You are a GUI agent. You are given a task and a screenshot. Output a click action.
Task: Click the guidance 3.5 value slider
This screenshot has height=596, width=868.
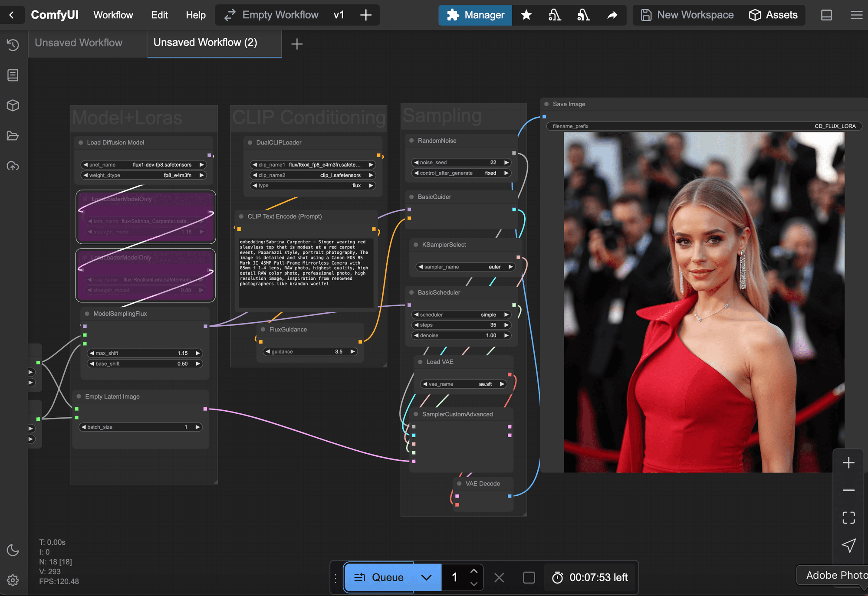tap(310, 352)
